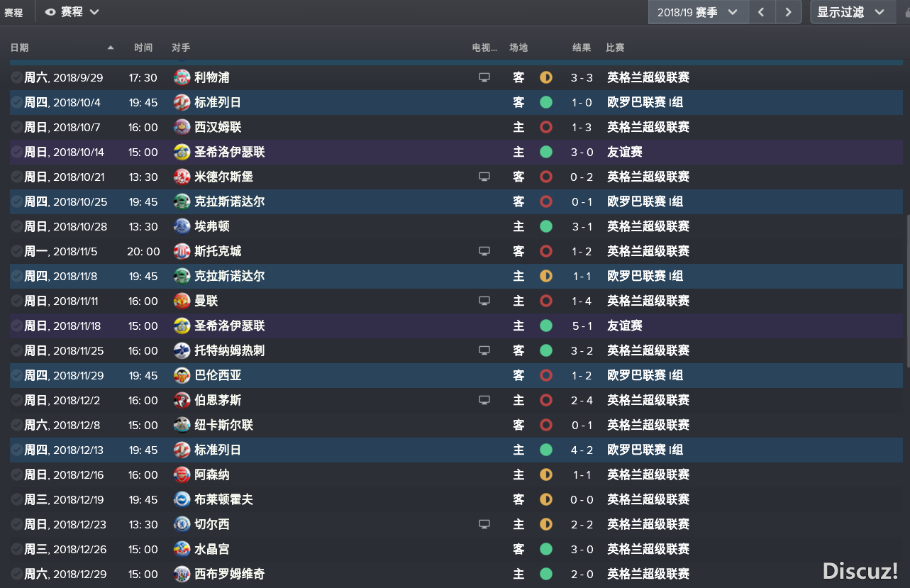Click the Chelsea club badge icon
910x588 pixels.
point(182,524)
